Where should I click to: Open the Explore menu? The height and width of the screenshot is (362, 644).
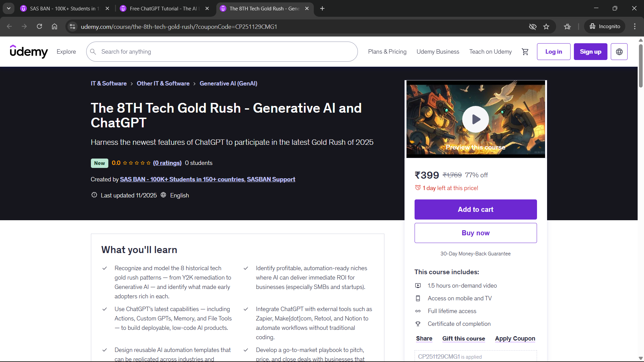(66, 52)
